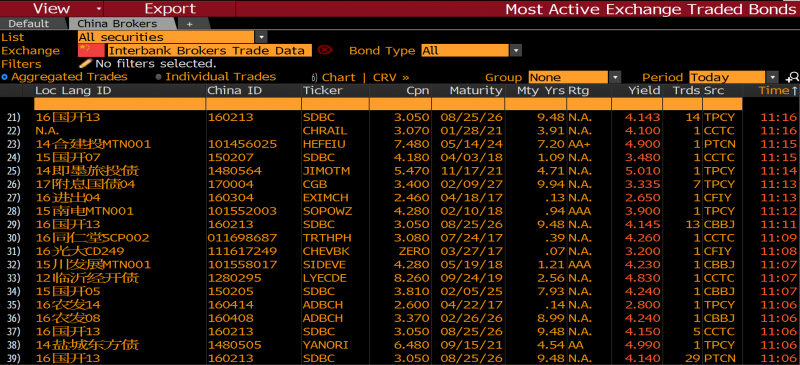Viewport: 800px width, 365px height.
Task: Open the View menu dropdown arrow
Action: (x=98, y=9)
